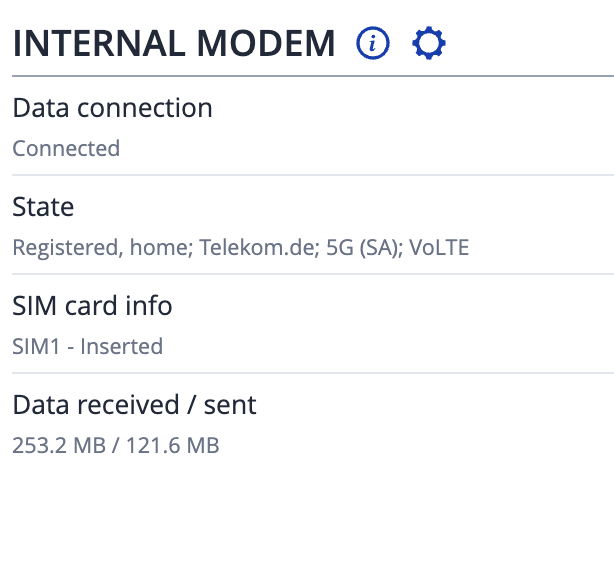Viewport: 614px width, 578px height.
Task: Click the word sent in the label
Action: point(230,405)
